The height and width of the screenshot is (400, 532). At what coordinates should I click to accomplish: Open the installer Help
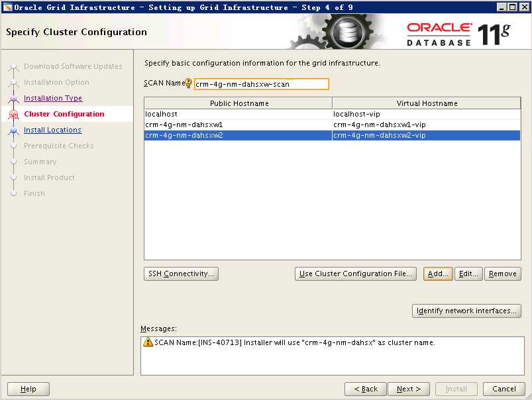tap(28, 389)
